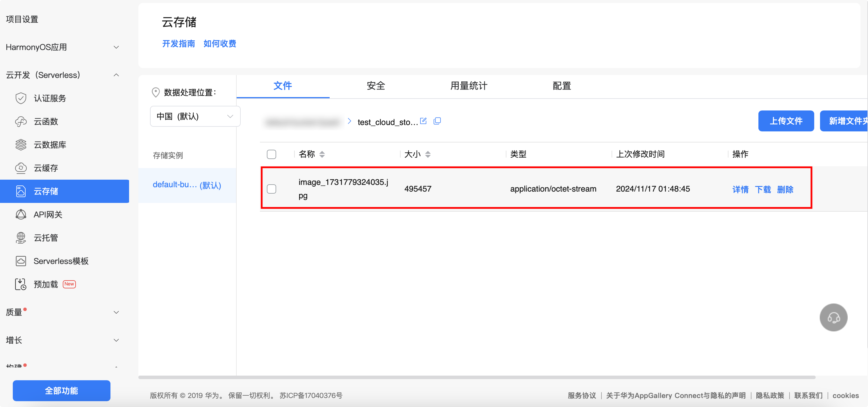Click the API网关 gateway icon

click(x=21, y=214)
